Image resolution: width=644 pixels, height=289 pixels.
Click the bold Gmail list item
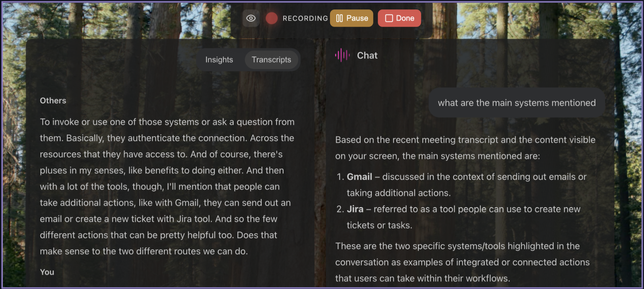359,177
